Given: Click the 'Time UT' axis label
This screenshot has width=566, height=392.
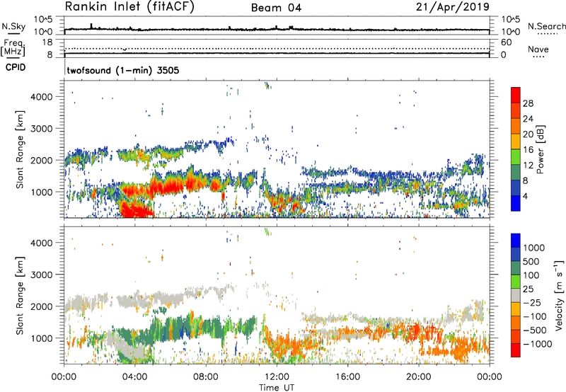Looking at the screenshot, I should pos(277,387).
